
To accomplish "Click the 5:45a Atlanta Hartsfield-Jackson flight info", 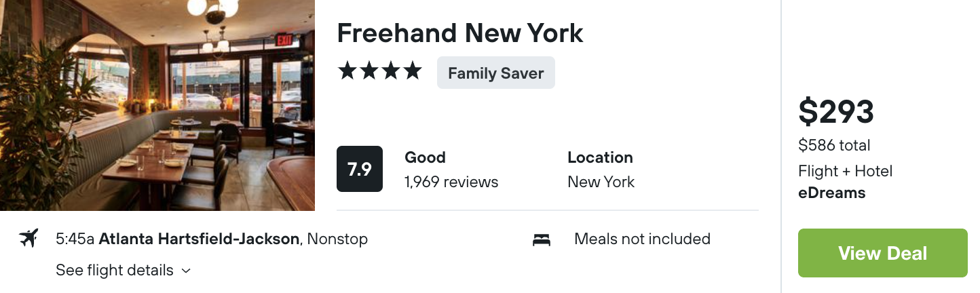I will pyautogui.click(x=212, y=239).
